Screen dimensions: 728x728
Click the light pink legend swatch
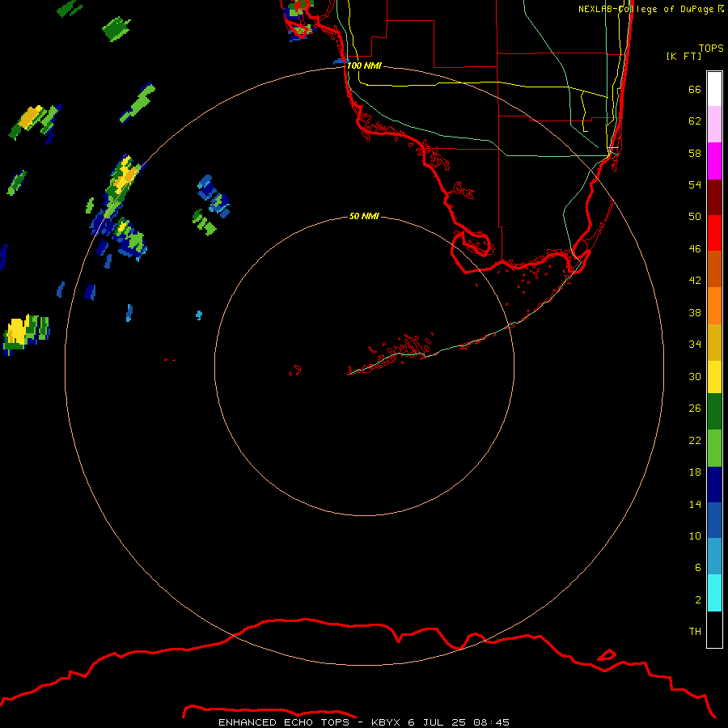[714, 125]
